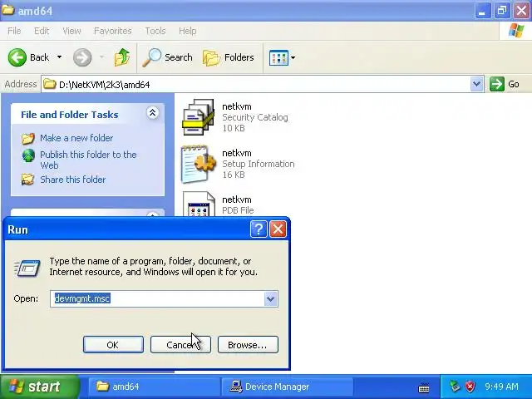Click the Publish to Web globe icon
This screenshot has height=399, width=532.
(28, 155)
